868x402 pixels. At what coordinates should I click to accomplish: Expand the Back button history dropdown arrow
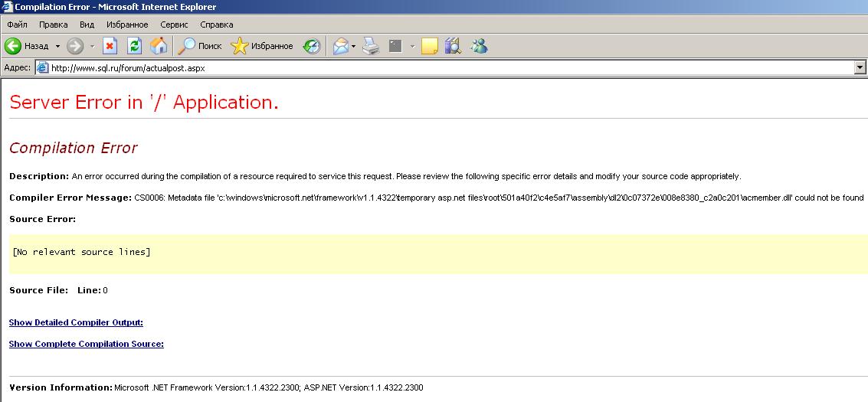coord(57,46)
